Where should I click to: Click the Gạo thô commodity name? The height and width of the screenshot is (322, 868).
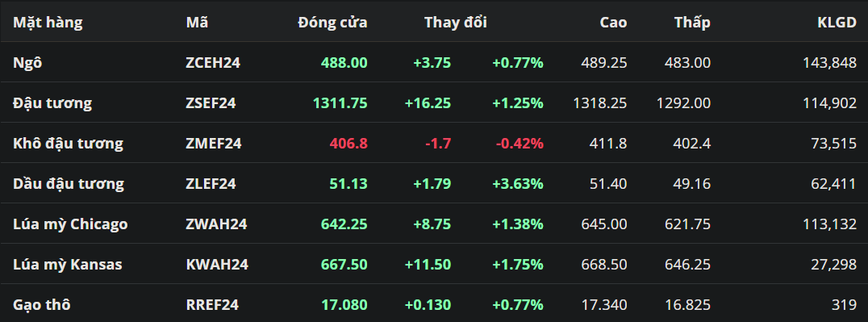point(41,305)
